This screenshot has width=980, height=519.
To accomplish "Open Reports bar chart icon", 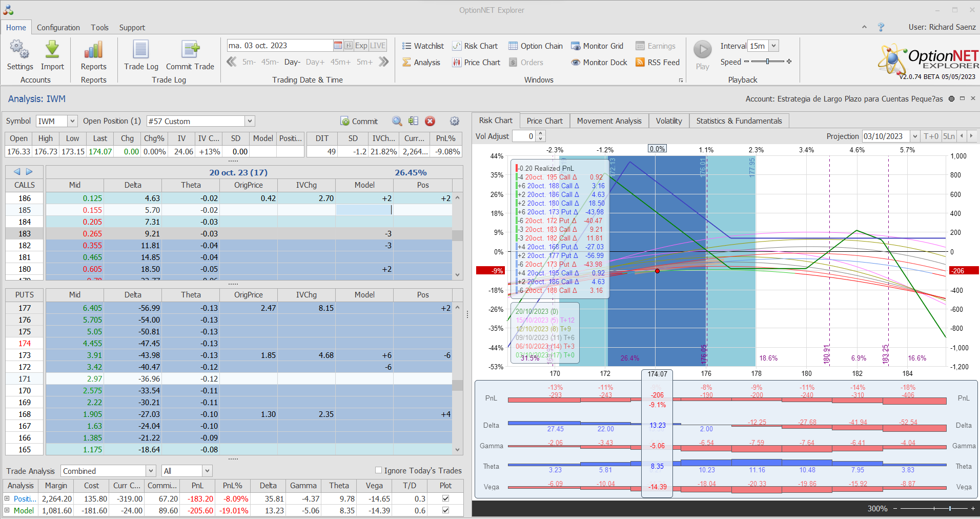I will [x=93, y=50].
